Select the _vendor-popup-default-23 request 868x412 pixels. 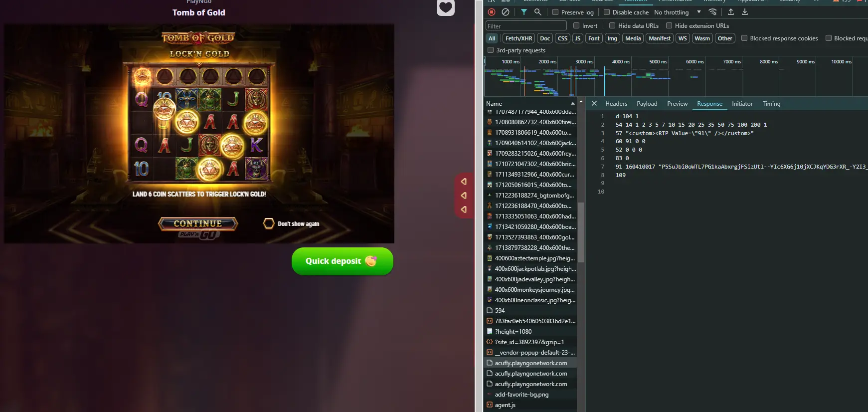tap(530, 352)
